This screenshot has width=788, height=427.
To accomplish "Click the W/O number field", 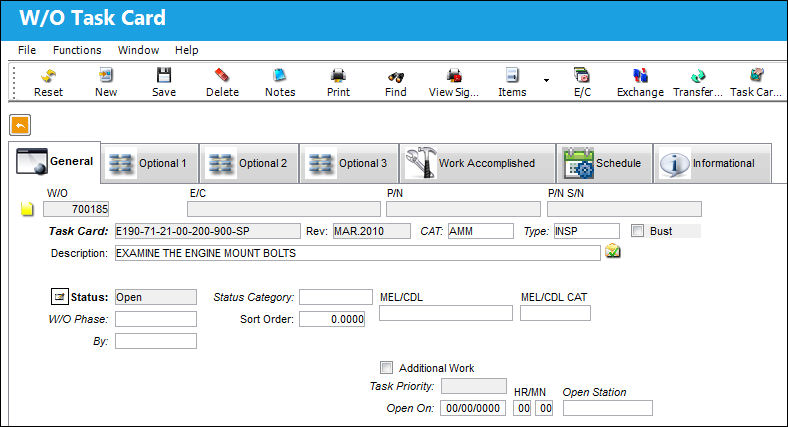I will (76, 209).
